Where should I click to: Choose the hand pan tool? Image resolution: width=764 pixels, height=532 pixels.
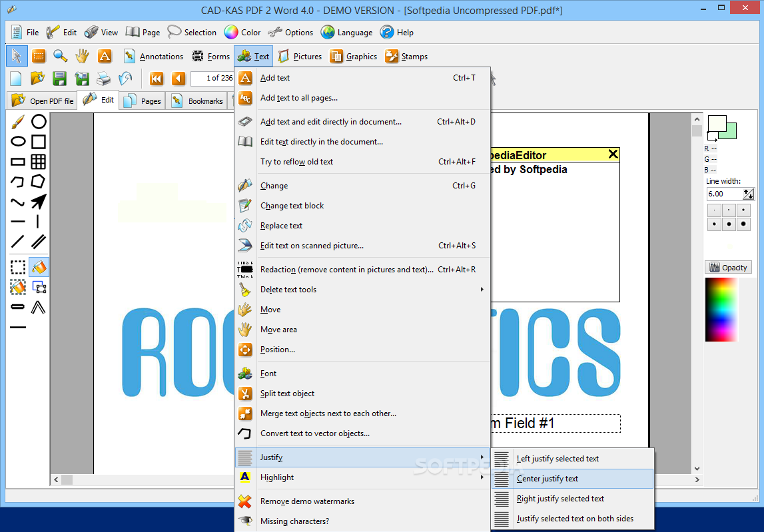pyautogui.click(x=83, y=56)
